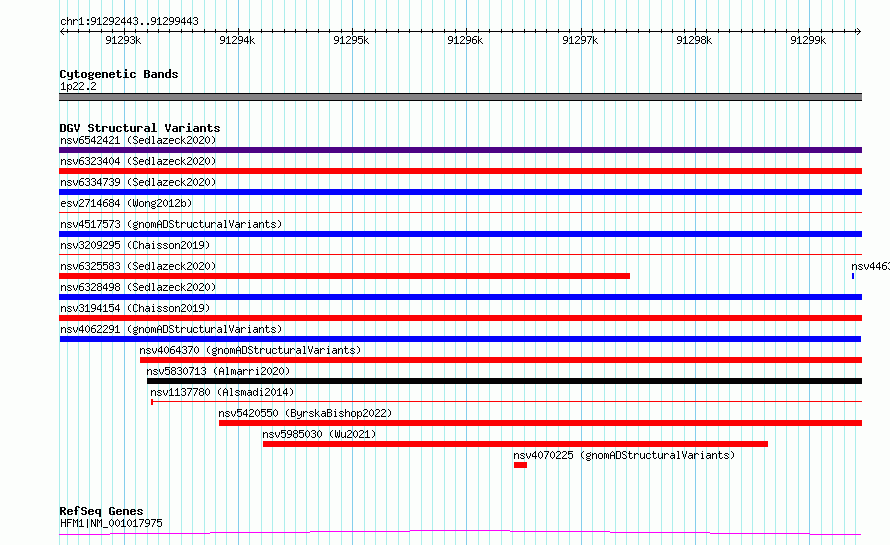Click the 91294k ruler position
Image resolution: width=890 pixels, height=545 pixels.
pyautogui.click(x=237, y=40)
